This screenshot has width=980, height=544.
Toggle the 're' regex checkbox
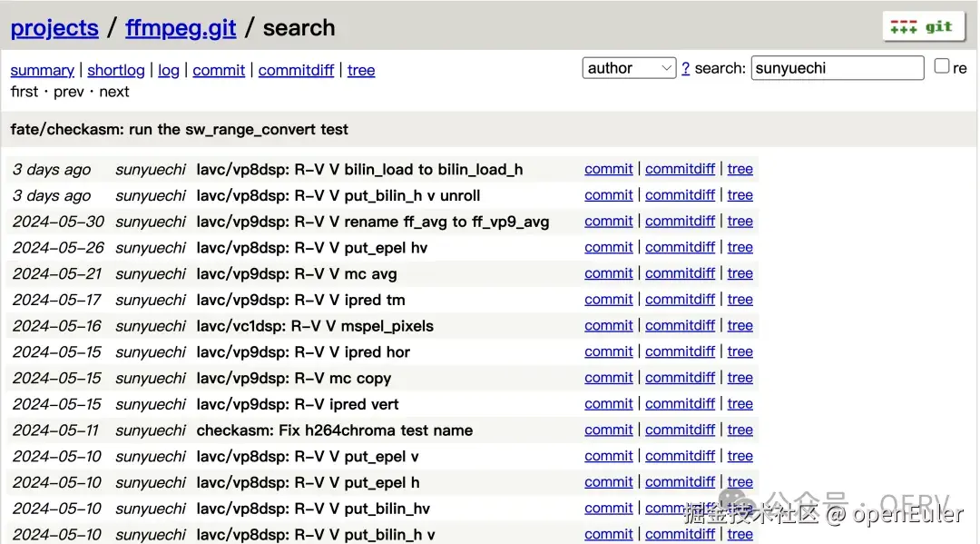point(941,65)
